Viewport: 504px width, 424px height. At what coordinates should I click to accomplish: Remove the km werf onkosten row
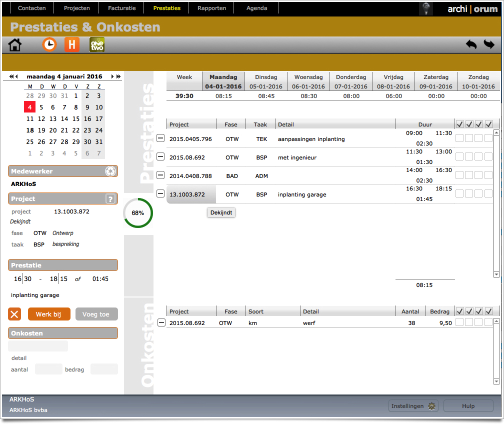pyautogui.click(x=161, y=322)
